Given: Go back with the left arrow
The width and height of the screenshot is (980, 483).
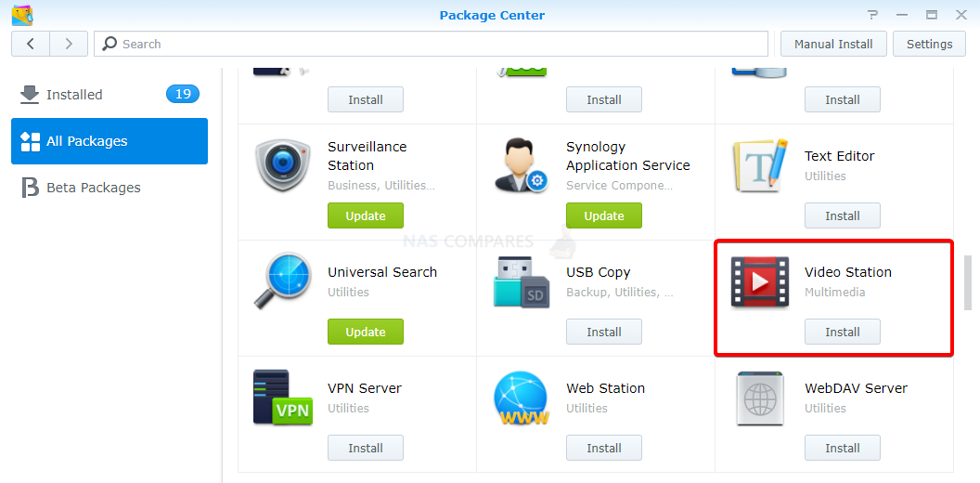Looking at the screenshot, I should coord(30,44).
